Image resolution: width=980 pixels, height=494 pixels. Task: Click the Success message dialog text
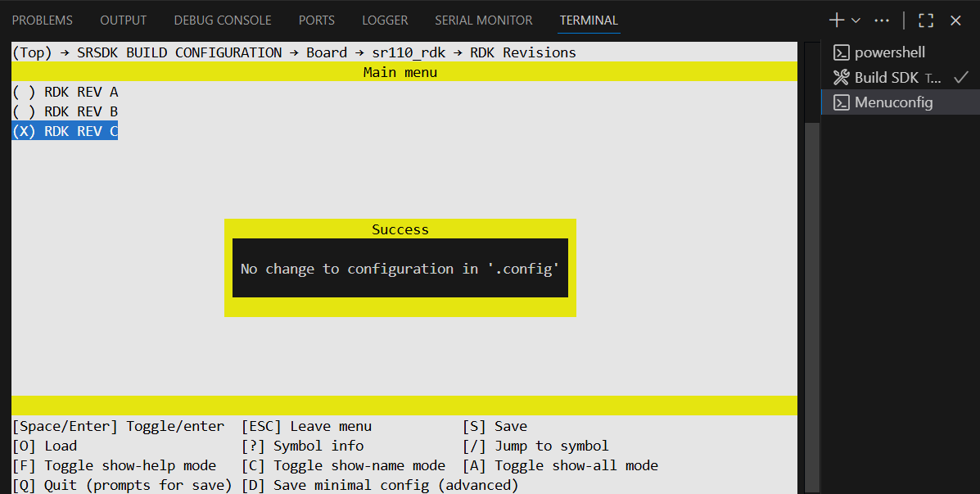click(400, 269)
